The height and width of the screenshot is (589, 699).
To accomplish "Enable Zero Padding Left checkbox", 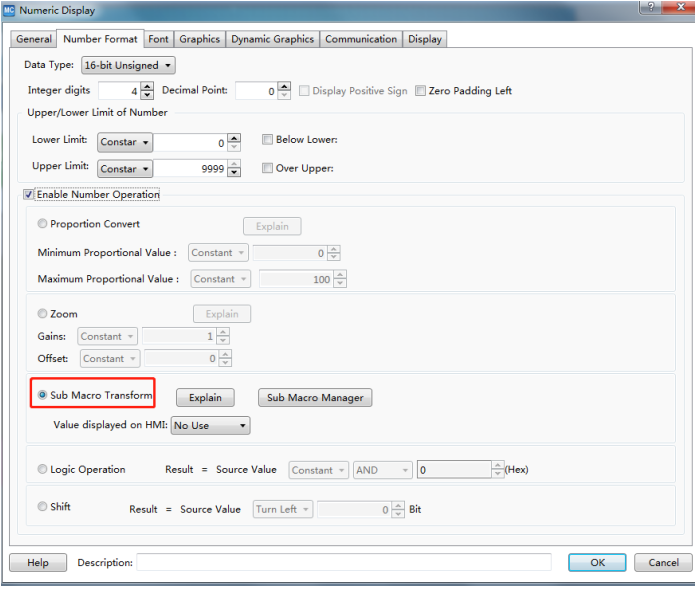I will click(421, 91).
